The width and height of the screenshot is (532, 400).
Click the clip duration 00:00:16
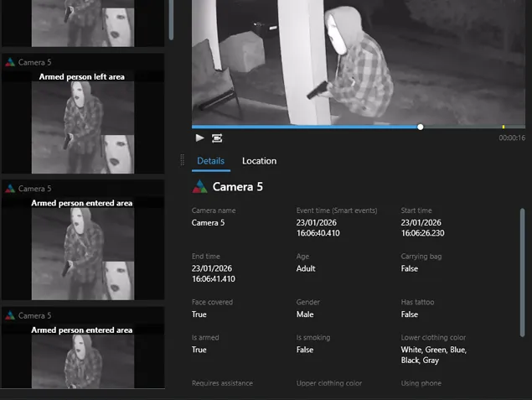512,138
